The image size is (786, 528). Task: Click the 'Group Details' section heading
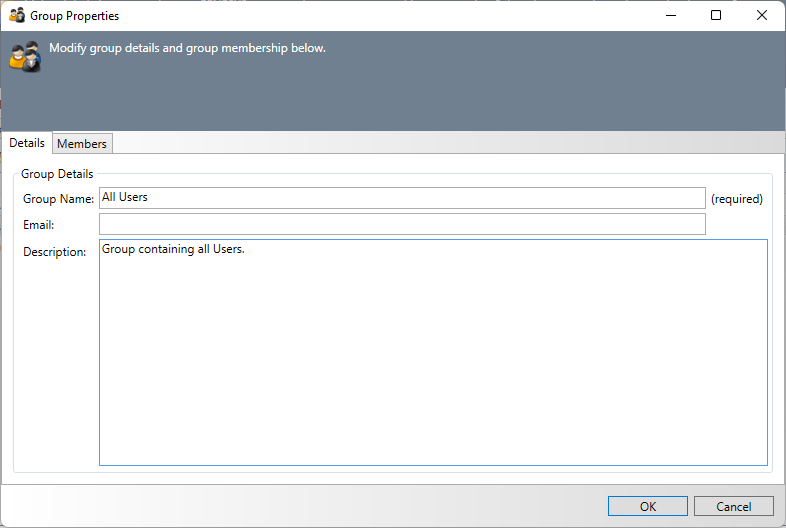pyautogui.click(x=57, y=174)
